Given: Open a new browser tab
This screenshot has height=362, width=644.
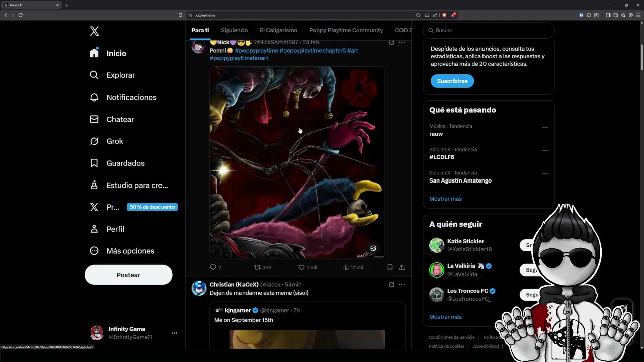Looking at the screenshot, I should point(67,5).
